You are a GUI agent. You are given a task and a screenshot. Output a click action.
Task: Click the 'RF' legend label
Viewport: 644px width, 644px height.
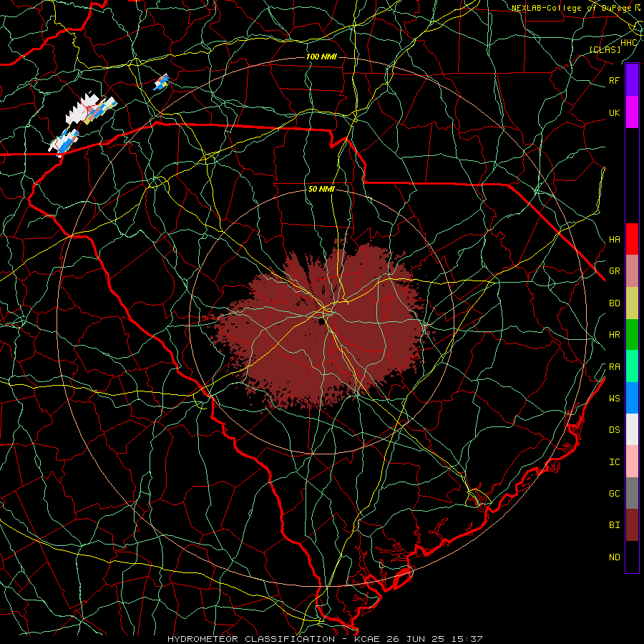[x=614, y=80]
